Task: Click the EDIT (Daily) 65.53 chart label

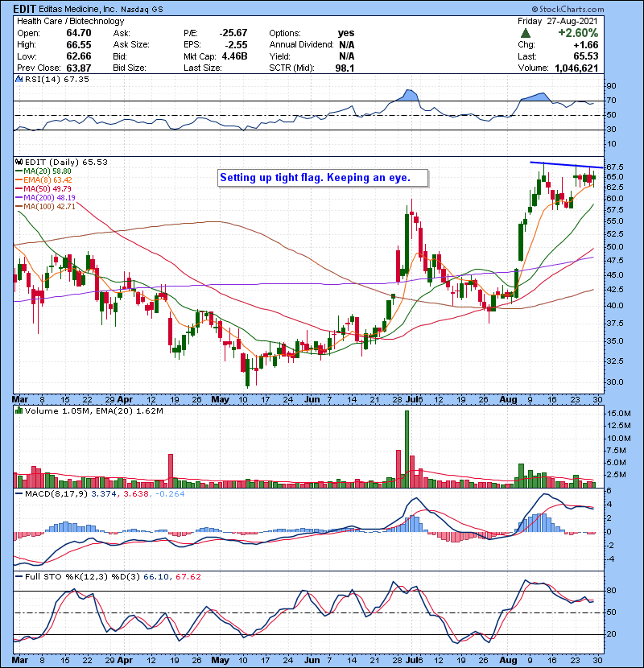Action: [x=66, y=162]
